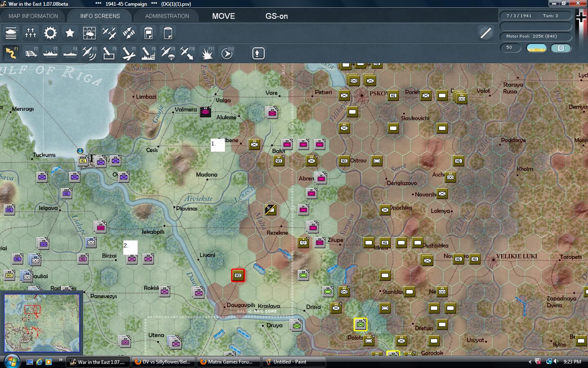Show the losses screen crosses icon
Image resolution: width=588 pixels, height=368 pixels.
(x=31, y=33)
